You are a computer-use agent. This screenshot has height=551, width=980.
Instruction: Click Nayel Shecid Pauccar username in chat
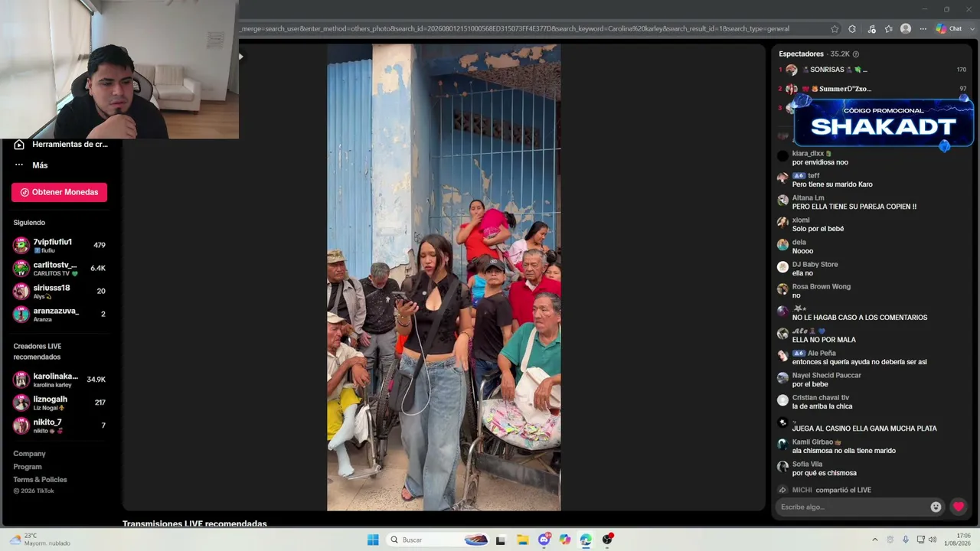click(x=827, y=376)
